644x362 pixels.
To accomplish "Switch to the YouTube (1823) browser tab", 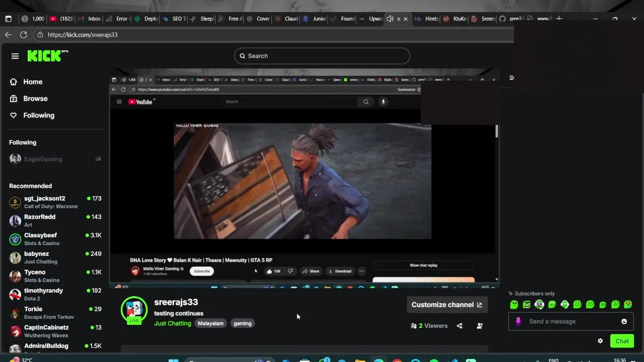I will (x=61, y=19).
